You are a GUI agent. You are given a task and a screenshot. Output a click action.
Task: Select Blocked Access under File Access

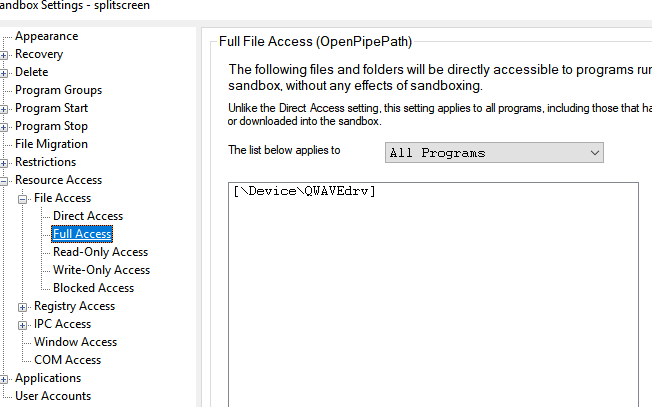click(x=93, y=288)
